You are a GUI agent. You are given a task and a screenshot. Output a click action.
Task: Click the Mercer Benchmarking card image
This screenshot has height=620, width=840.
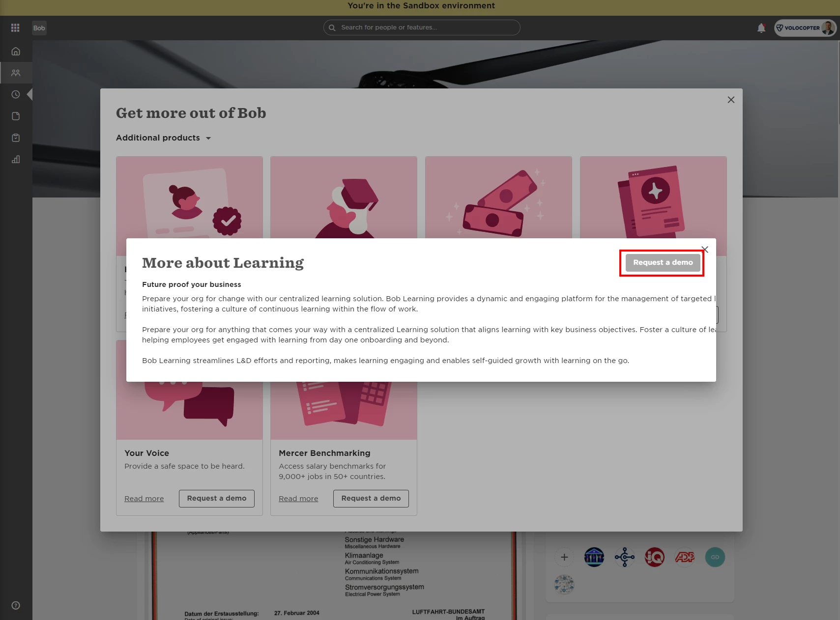[344, 410]
